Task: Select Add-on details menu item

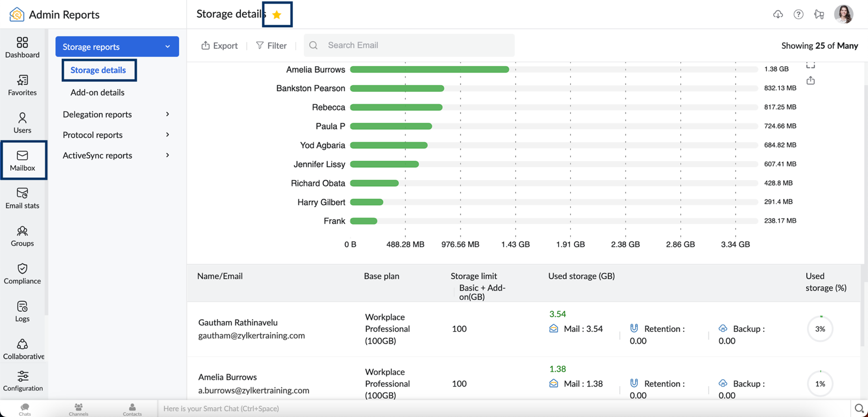Action: pos(98,92)
